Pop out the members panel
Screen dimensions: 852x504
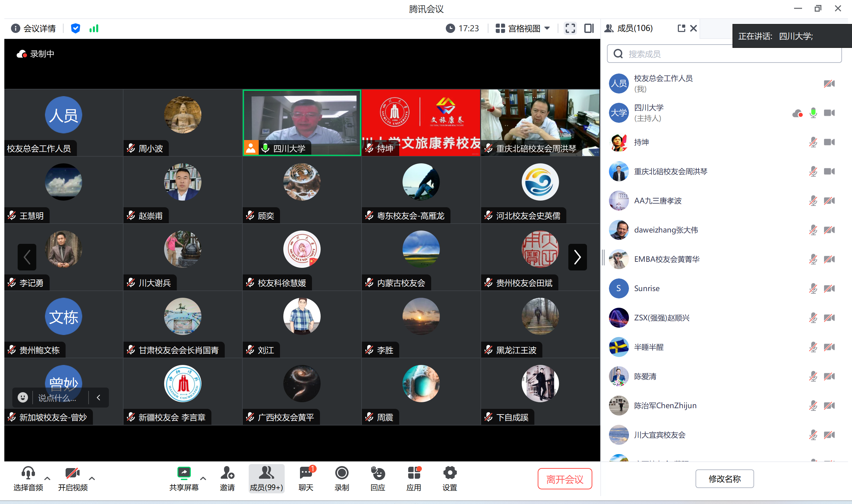pyautogui.click(x=681, y=28)
